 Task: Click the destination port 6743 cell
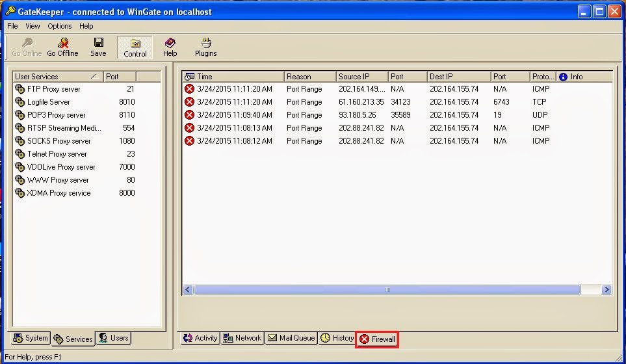coord(501,102)
